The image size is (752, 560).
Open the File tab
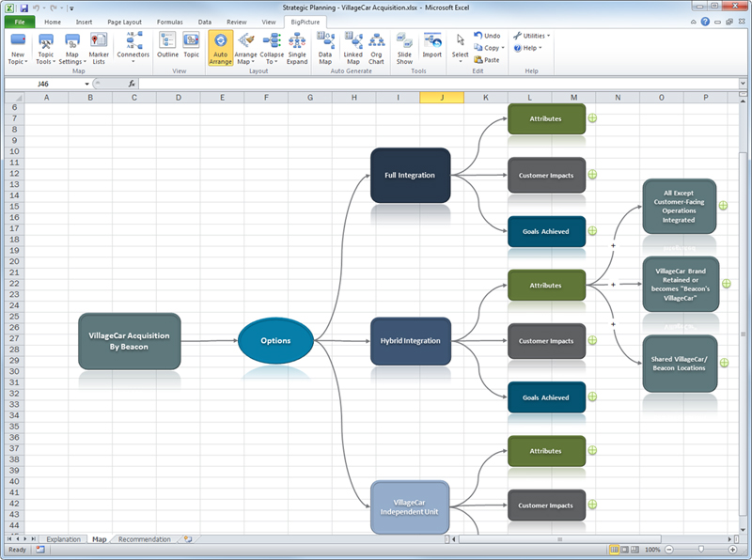point(20,22)
